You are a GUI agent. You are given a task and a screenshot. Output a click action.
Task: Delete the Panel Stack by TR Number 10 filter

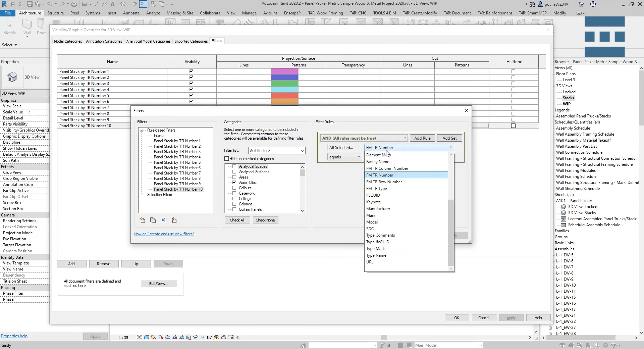point(174,220)
